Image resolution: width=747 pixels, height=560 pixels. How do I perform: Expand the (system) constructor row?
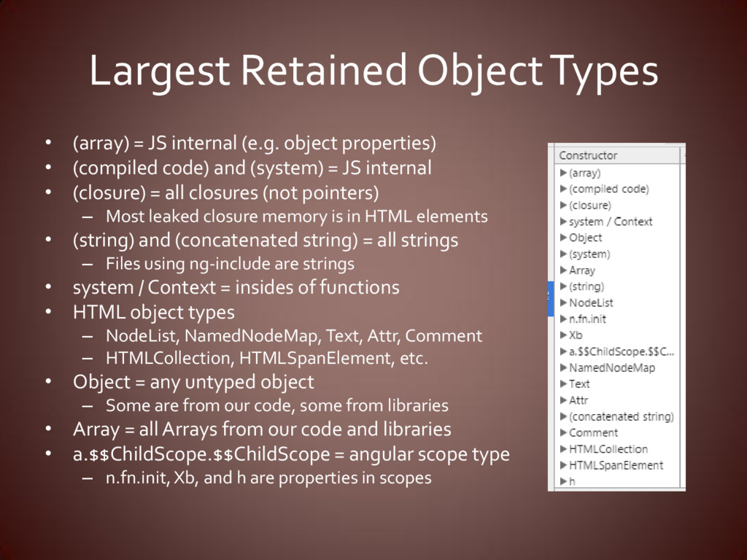(x=563, y=254)
